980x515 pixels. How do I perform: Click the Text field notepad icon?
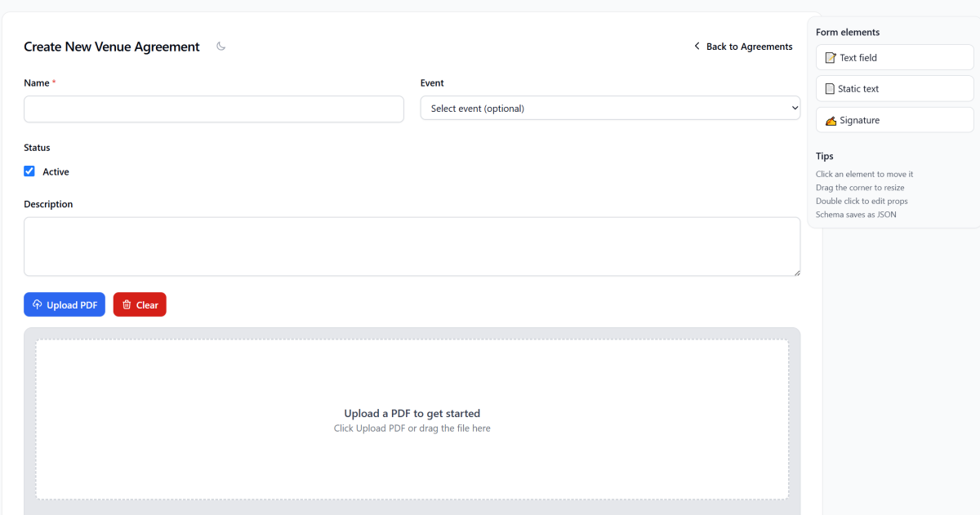[831, 58]
